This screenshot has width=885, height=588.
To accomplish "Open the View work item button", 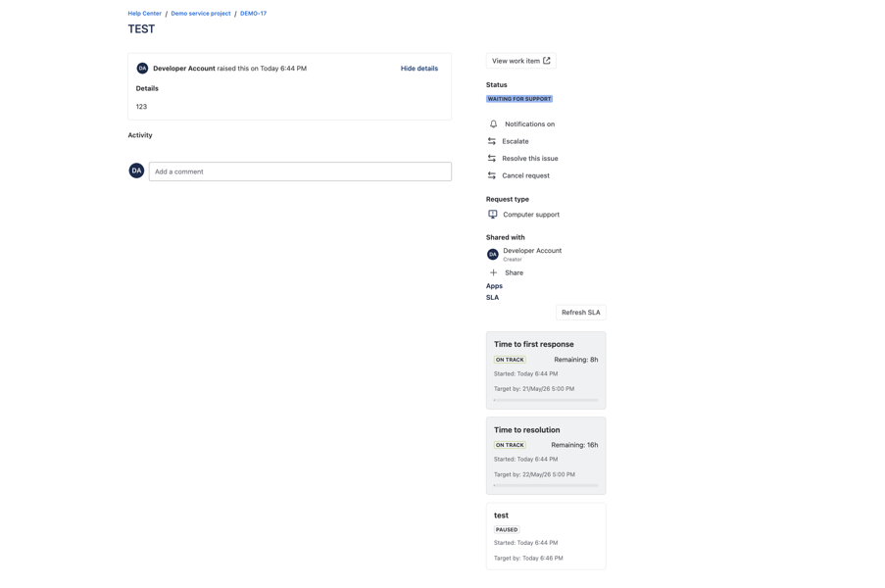I will click(521, 61).
